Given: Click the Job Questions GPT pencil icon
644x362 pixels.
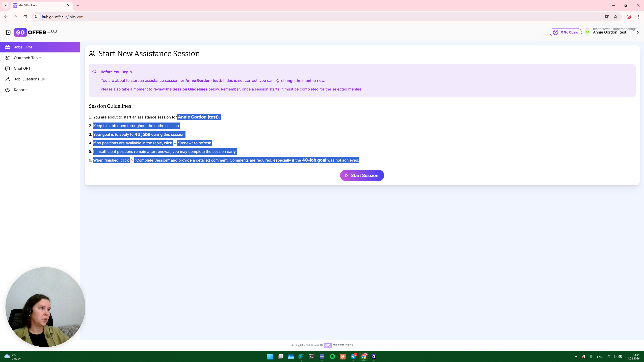Looking at the screenshot, I should point(8,79).
